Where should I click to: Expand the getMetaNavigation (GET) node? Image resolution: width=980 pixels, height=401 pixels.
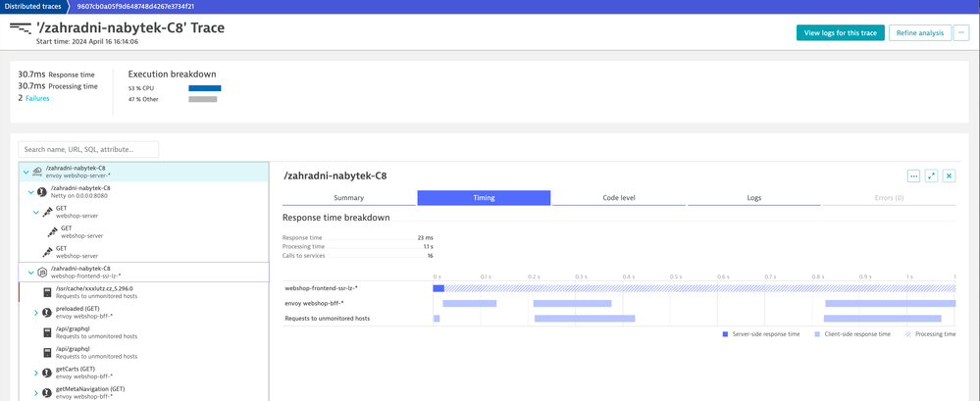pyautogui.click(x=36, y=393)
